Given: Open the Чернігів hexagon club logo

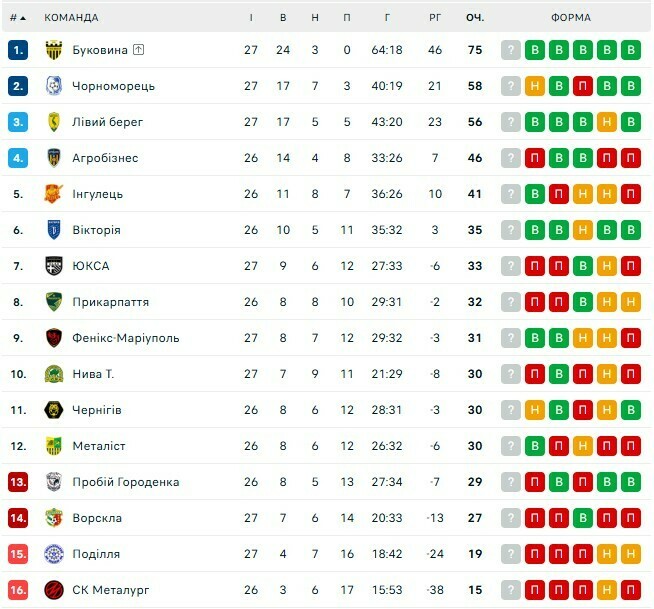Looking at the screenshot, I should point(54,410).
